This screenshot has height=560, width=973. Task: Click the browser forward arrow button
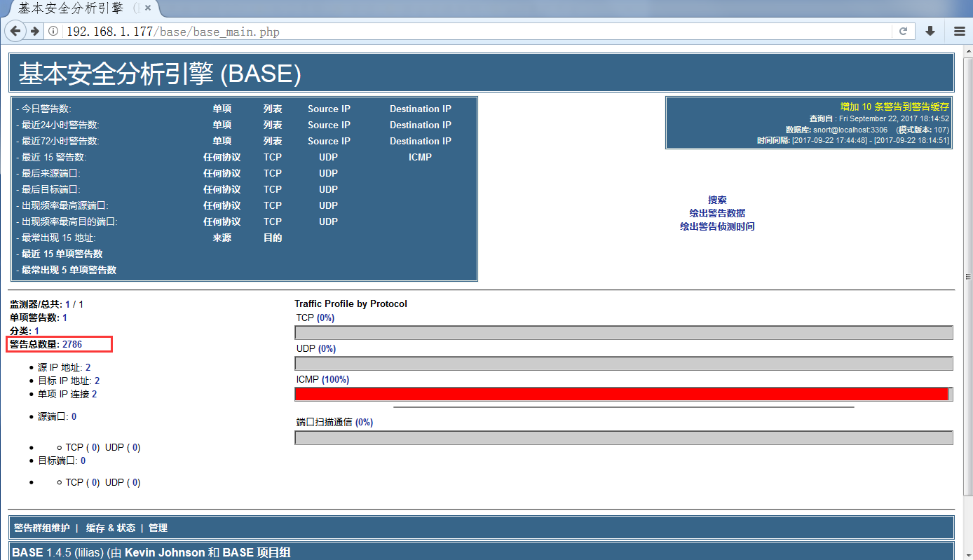coord(34,31)
